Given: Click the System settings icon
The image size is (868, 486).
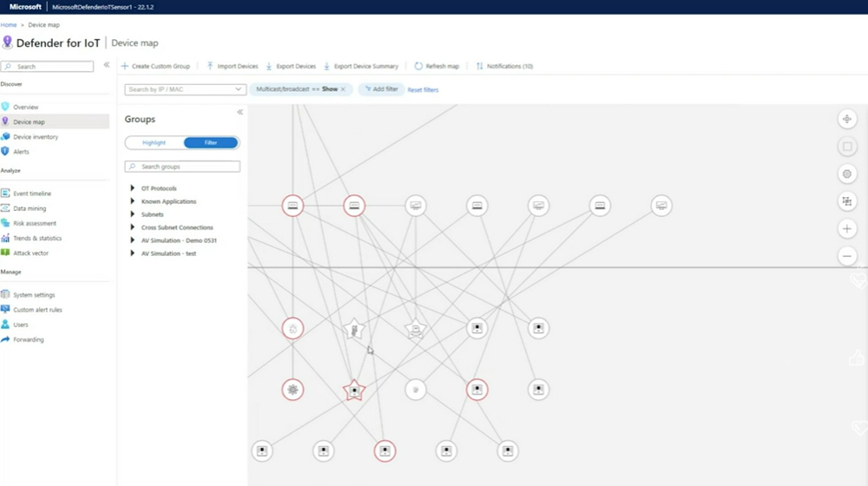Looking at the screenshot, I should tap(5, 294).
